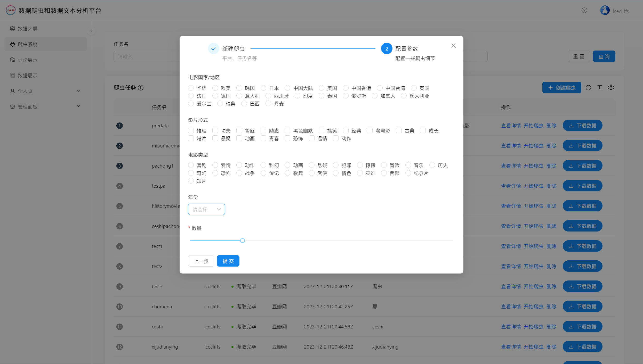Click the icecliffs user avatar
The height and width of the screenshot is (364, 643).
tap(605, 11)
